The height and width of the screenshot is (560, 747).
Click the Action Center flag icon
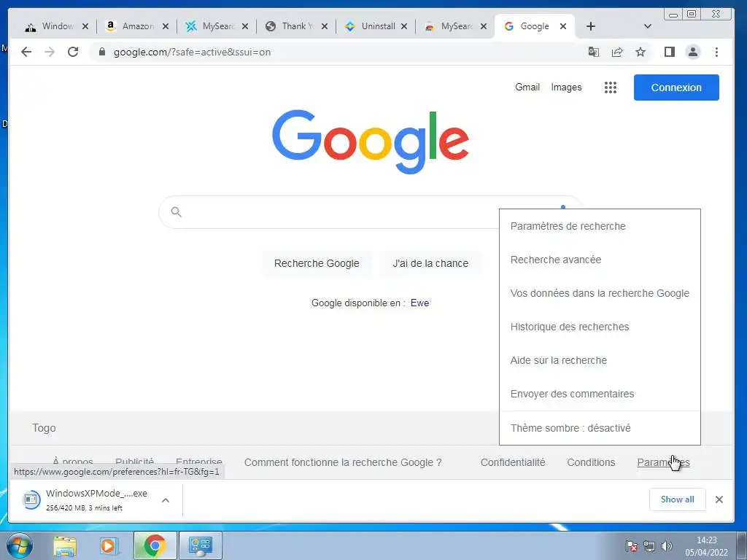(x=632, y=546)
